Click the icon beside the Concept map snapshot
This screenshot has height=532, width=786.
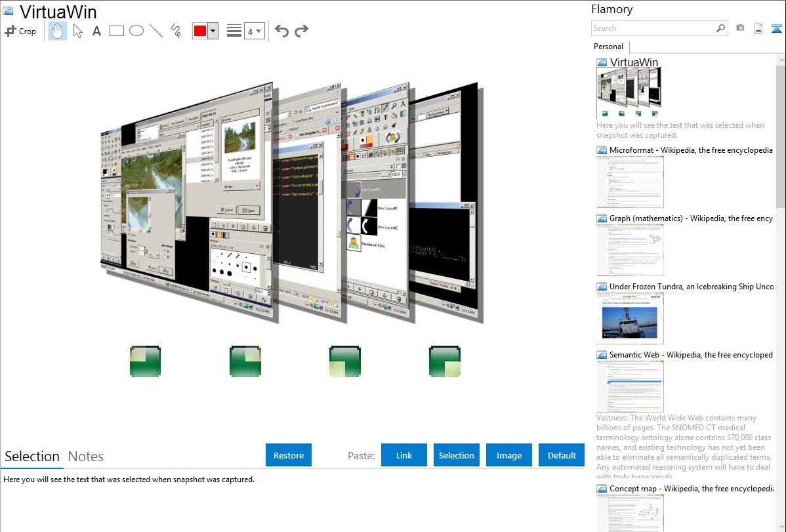point(602,488)
